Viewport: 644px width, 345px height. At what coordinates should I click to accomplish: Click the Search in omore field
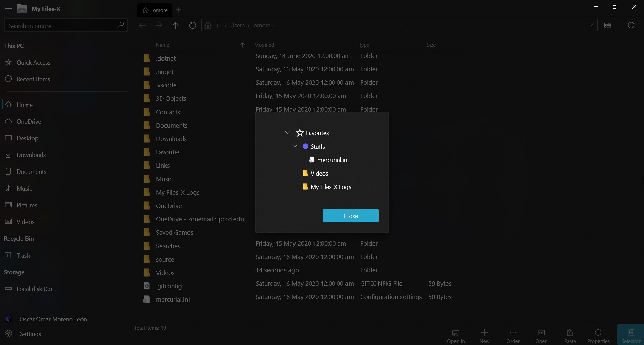pos(60,25)
